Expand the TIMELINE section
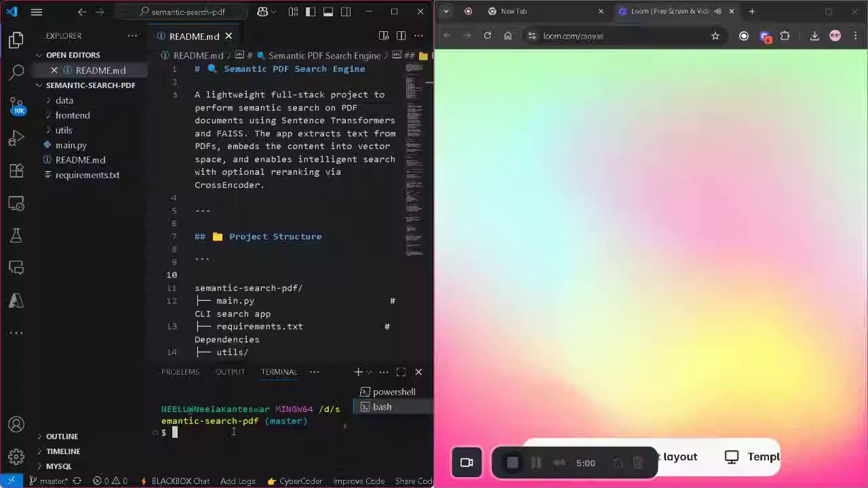Image resolution: width=868 pixels, height=488 pixels. [x=63, y=451]
